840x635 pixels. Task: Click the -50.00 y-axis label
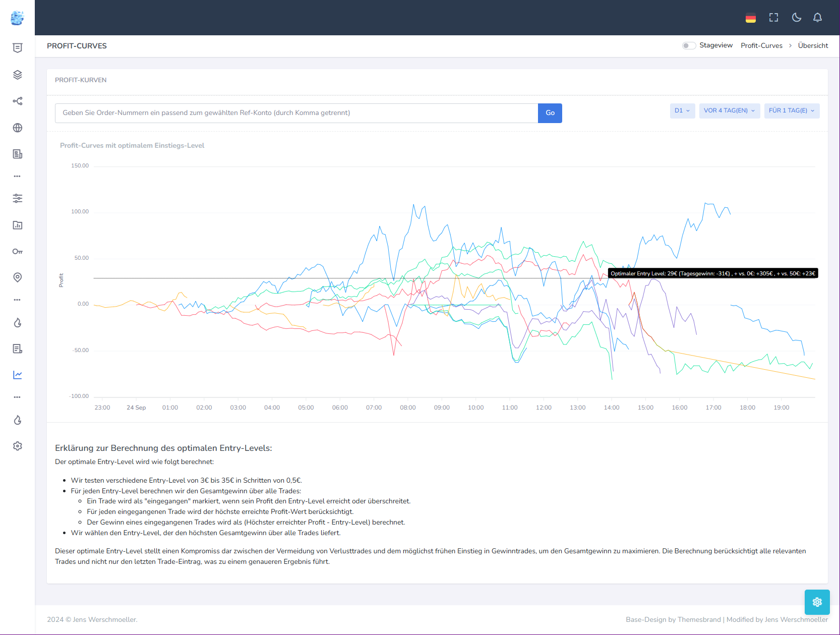pos(81,351)
